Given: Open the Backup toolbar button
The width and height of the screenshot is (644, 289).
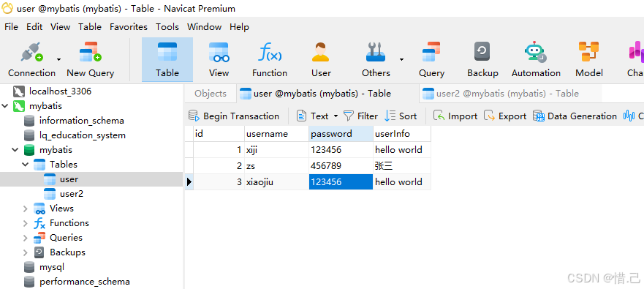Looking at the screenshot, I should 482,59.
